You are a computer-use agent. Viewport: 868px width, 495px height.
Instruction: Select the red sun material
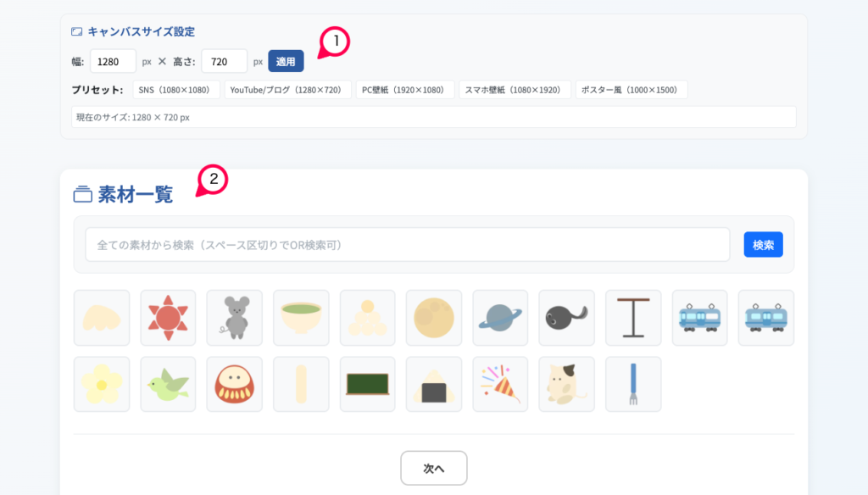168,318
